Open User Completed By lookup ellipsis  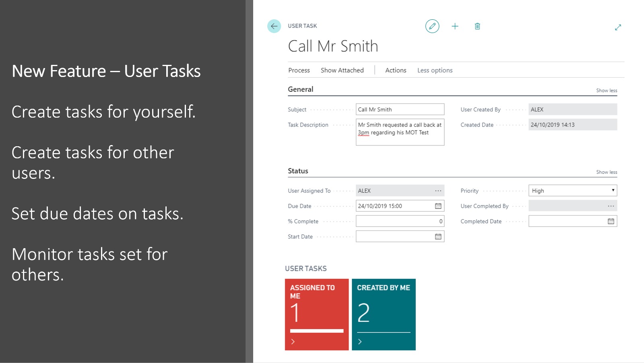(611, 206)
